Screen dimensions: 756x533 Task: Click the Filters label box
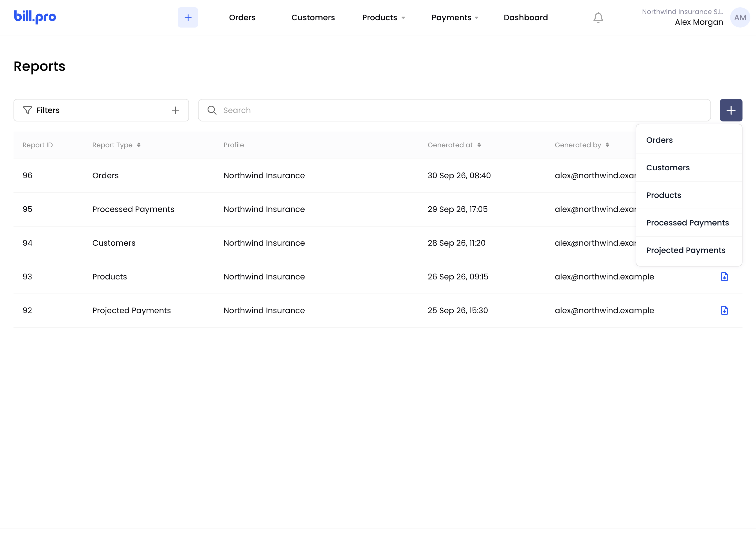(101, 110)
